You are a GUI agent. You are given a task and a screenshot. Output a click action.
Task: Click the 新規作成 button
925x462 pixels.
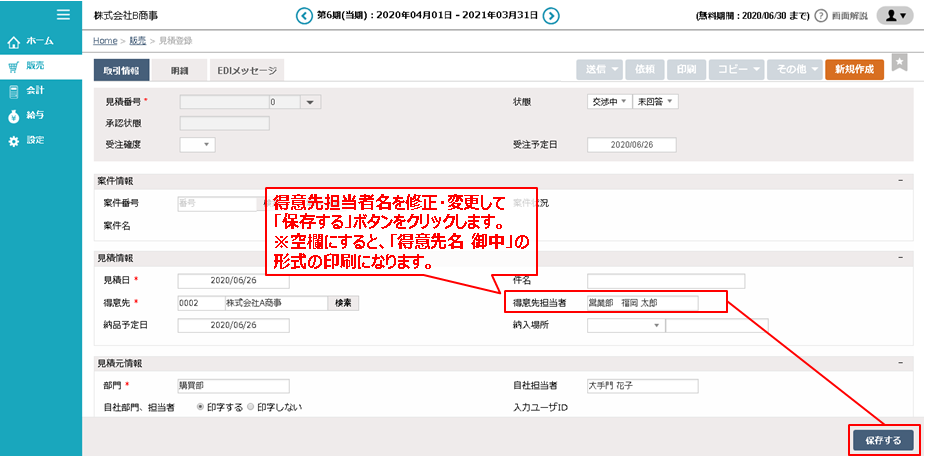click(x=854, y=69)
